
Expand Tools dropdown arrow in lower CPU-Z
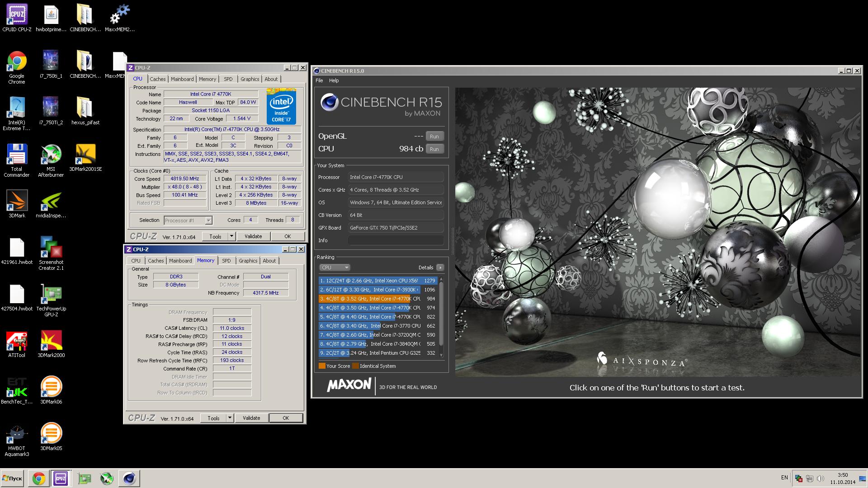pyautogui.click(x=230, y=418)
